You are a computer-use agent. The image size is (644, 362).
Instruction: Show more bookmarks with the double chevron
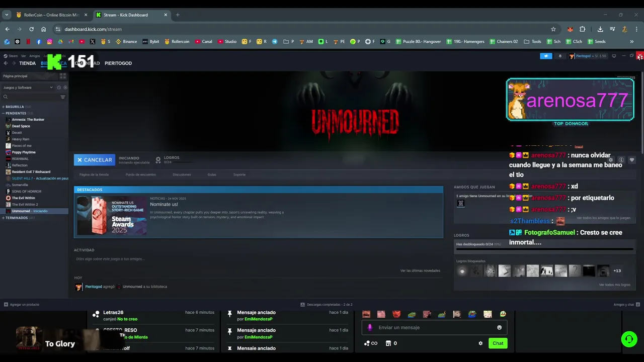click(x=631, y=41)
